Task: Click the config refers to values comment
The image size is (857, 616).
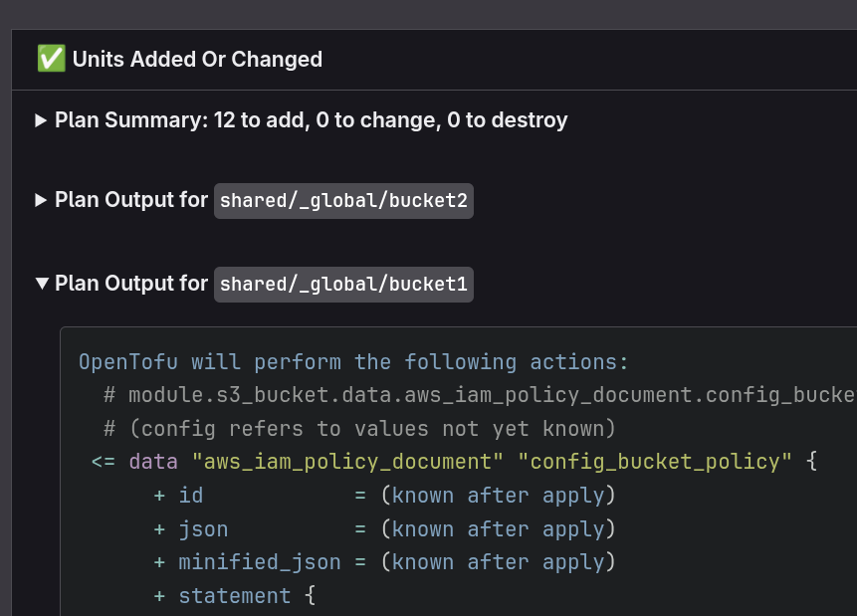Action: click(x=359, y=429)
